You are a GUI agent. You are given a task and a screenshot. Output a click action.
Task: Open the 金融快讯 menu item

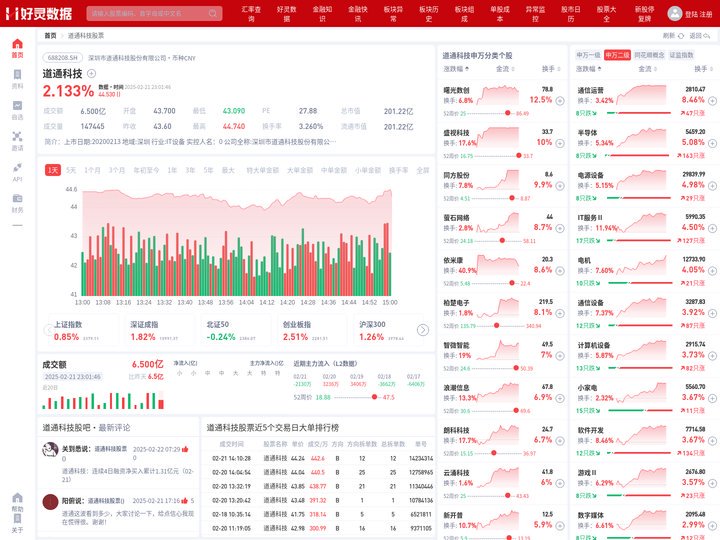pyautogui.click(x=358, y=14)
